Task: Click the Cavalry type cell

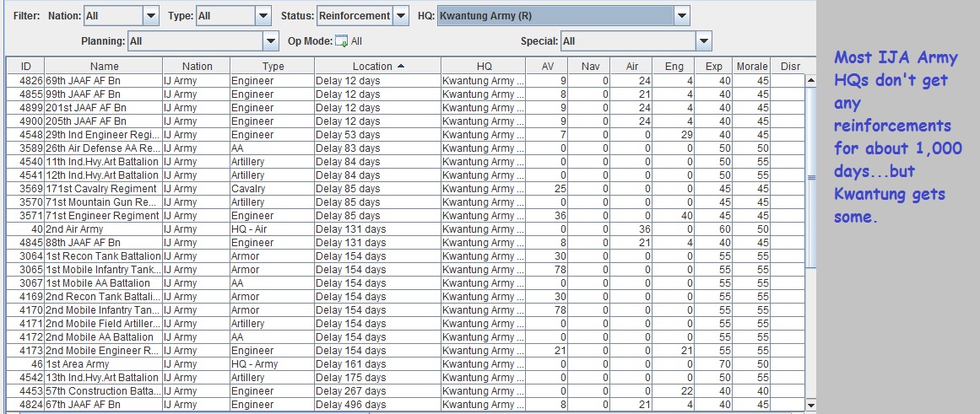Action: coord(273,189)
